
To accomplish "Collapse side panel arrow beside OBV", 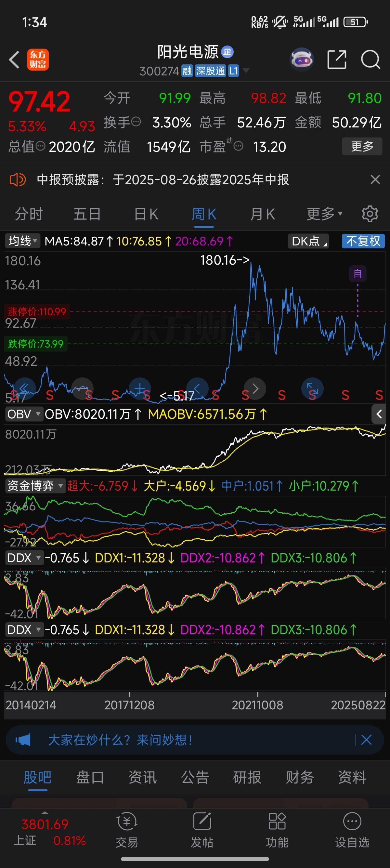I will coord(379,414).
